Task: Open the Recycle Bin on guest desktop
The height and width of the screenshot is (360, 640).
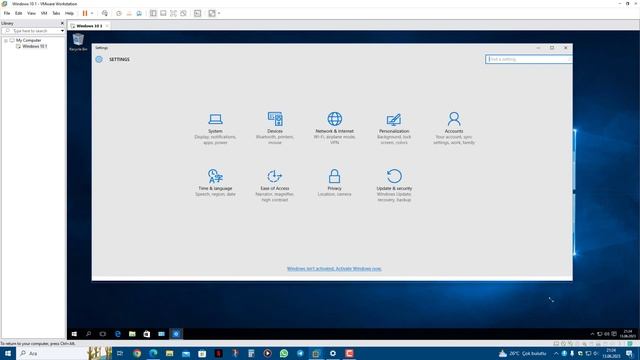Action: (x=78, y=42)
